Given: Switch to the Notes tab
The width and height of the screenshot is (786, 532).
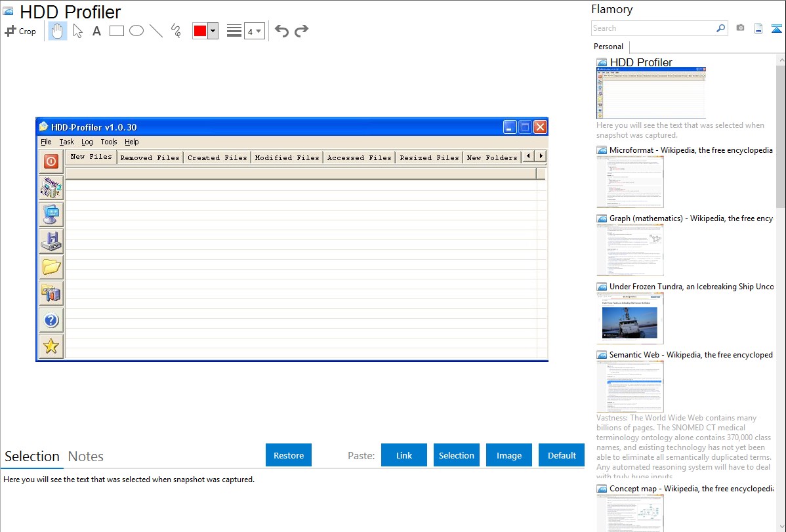Looking at the screenshot, I should pos(86,457).
